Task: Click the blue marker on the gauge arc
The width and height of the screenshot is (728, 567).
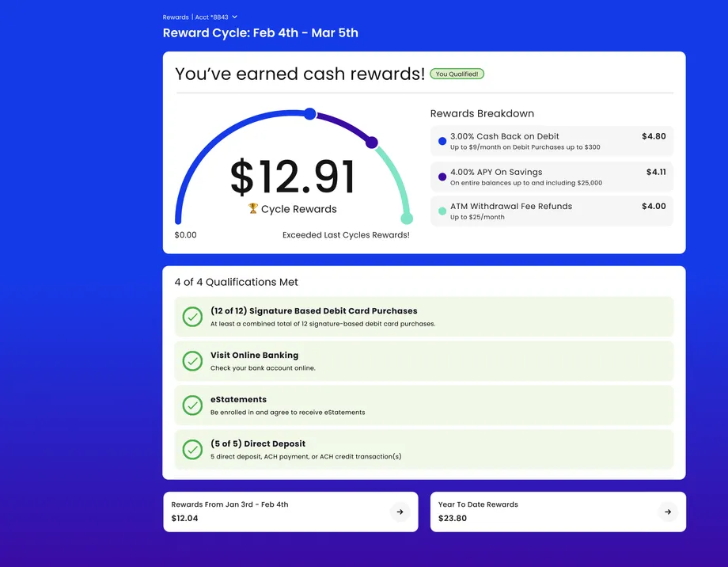Action: (x=310, y=114)
